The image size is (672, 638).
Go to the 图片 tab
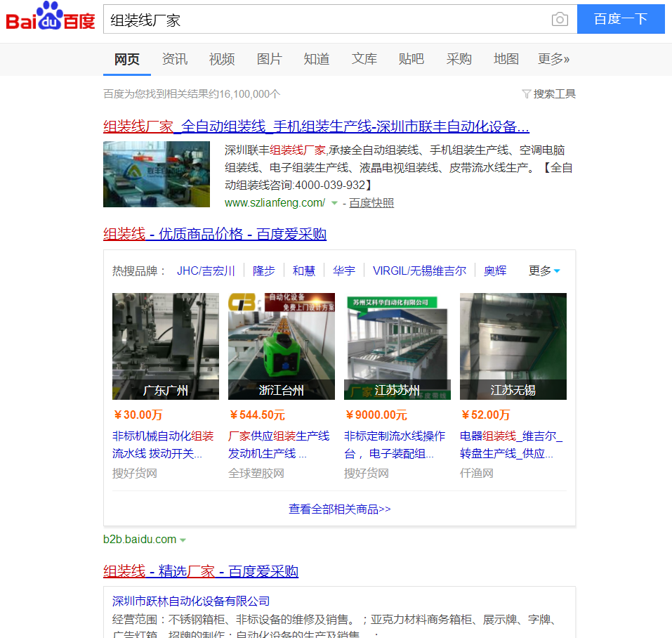click(269, 59)
